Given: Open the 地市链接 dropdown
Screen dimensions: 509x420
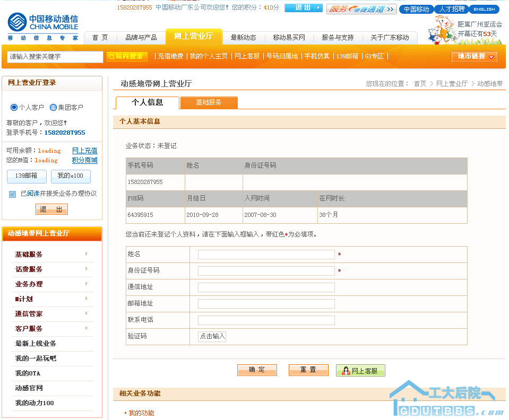Looking at the screenshot, I should 475,56.
